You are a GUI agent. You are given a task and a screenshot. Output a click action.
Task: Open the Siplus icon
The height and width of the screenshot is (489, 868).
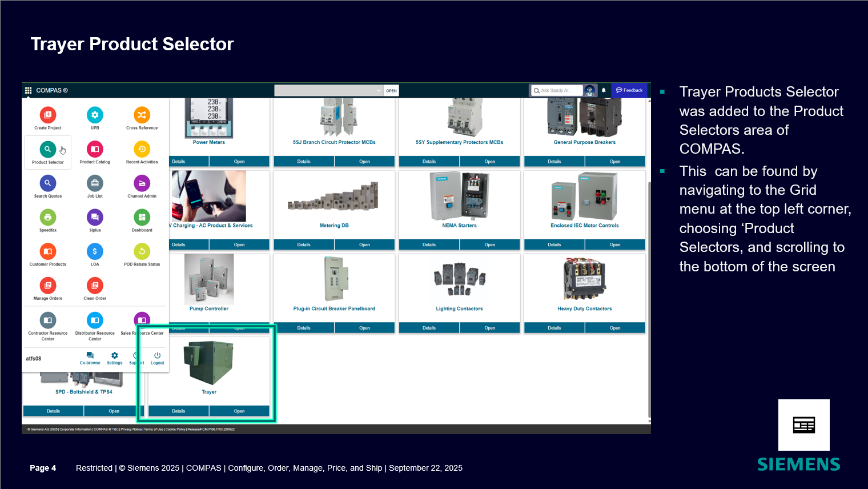[95, 217]
